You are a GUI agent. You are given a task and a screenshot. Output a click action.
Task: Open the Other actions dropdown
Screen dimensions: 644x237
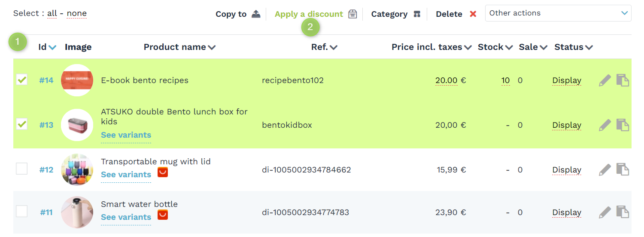pyautogui.click(x=558, y=13)
